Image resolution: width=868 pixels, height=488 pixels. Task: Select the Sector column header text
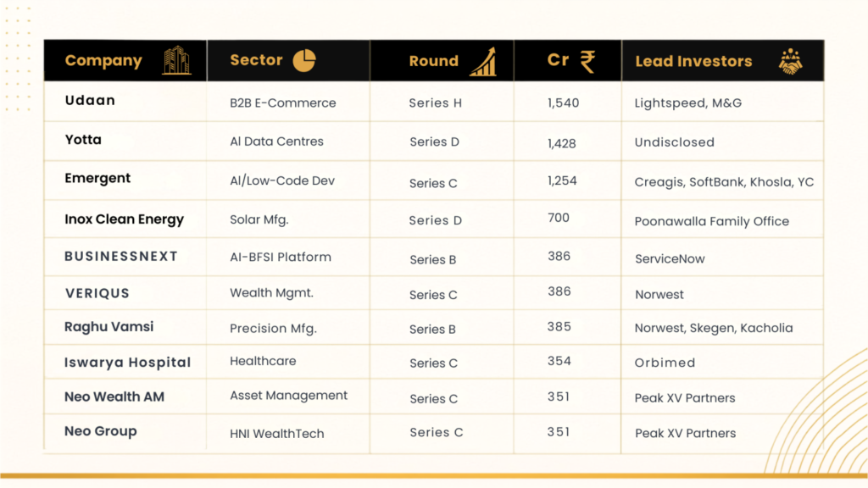256,60
